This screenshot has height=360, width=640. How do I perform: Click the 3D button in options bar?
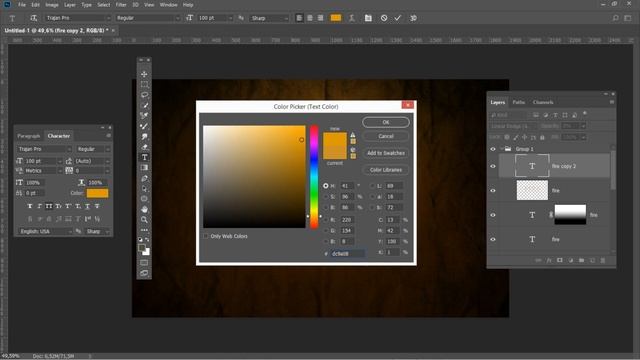413,18
